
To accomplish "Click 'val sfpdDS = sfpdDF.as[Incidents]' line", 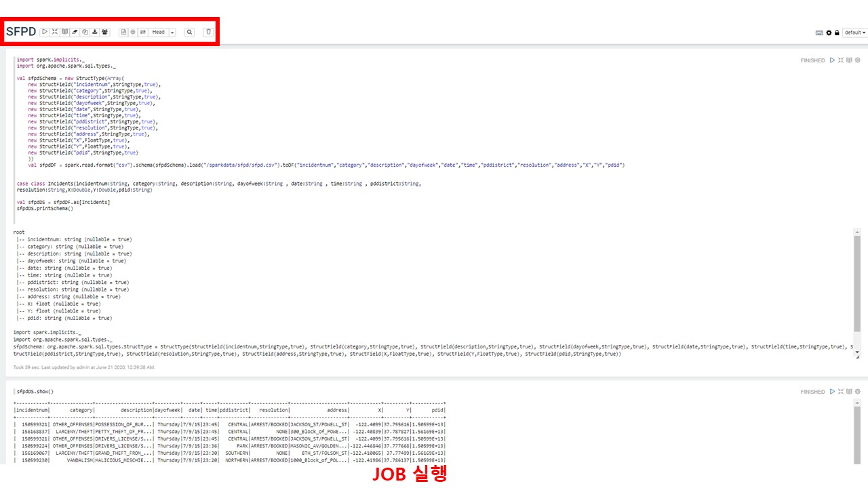I will coord(63,202).
